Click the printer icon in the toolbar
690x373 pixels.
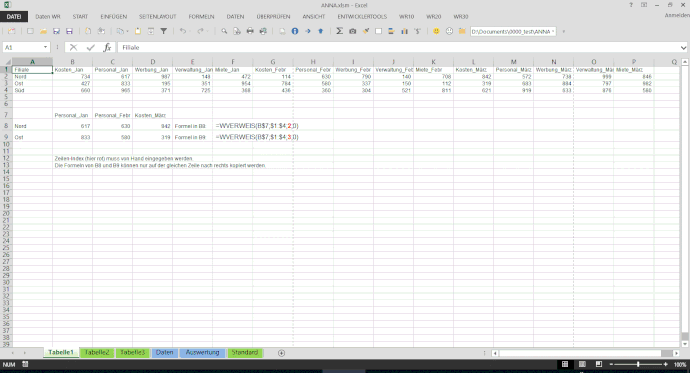[250, 31]
